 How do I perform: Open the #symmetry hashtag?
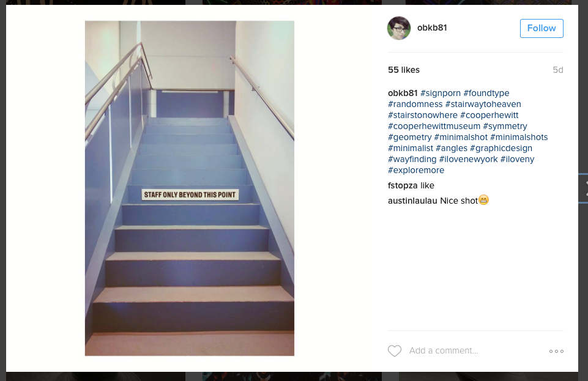click(x=505, y=126)
